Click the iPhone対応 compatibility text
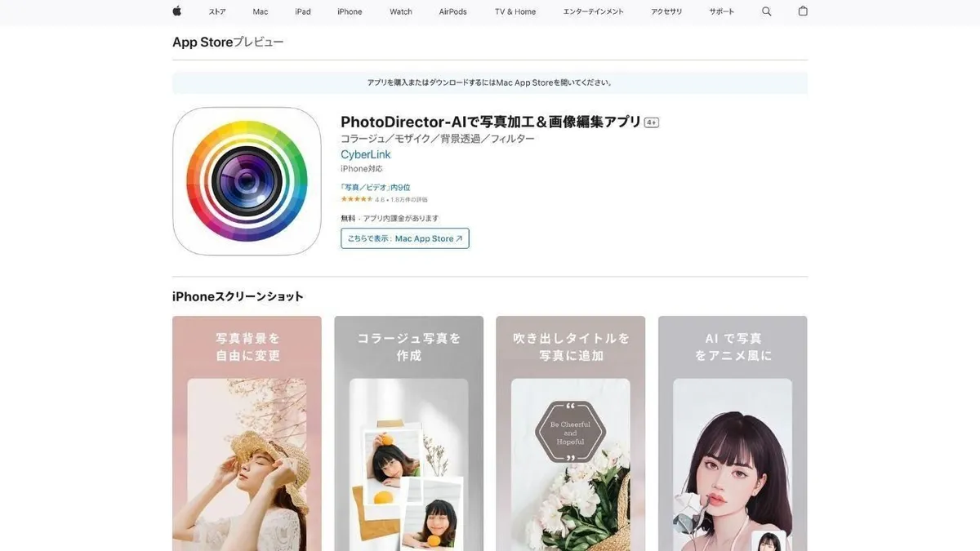Image resolution: width=980 pixels, height=551 pixels. [362, 169]
